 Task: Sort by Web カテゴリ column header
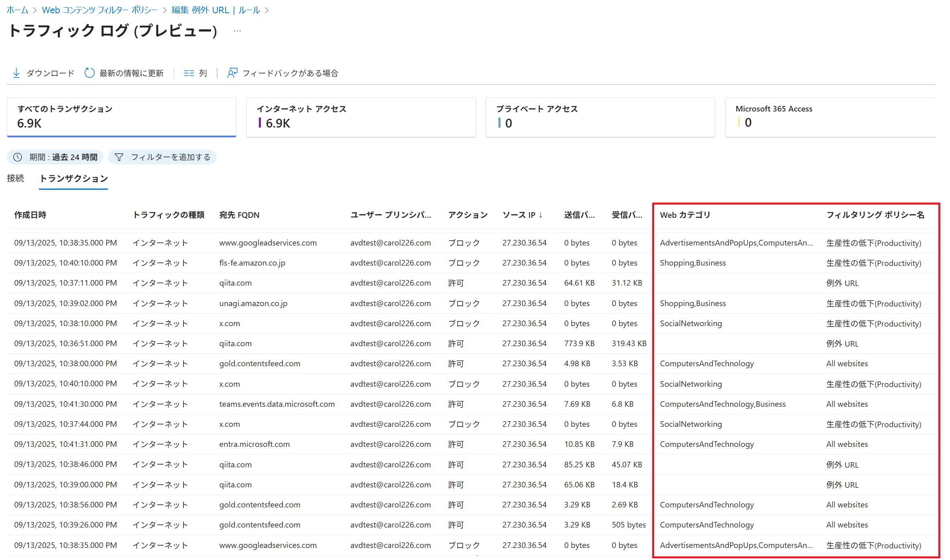click(x=685, y=215)
